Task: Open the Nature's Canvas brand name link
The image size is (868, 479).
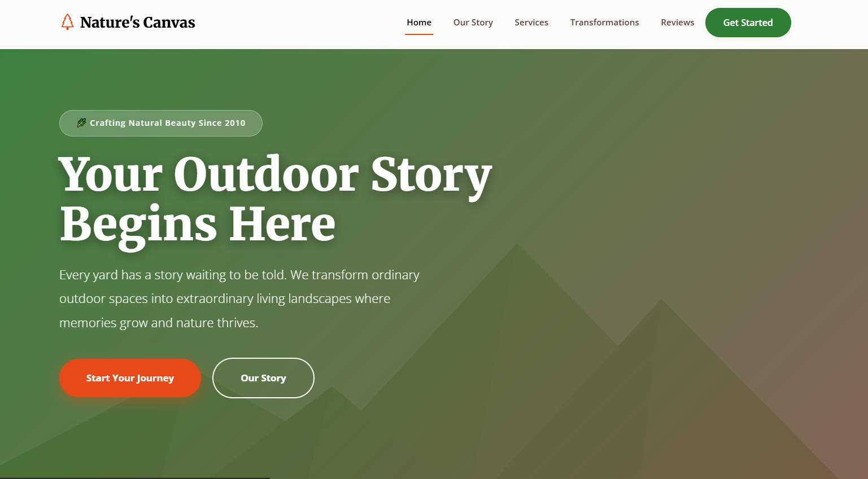Action: coord(137,23)
